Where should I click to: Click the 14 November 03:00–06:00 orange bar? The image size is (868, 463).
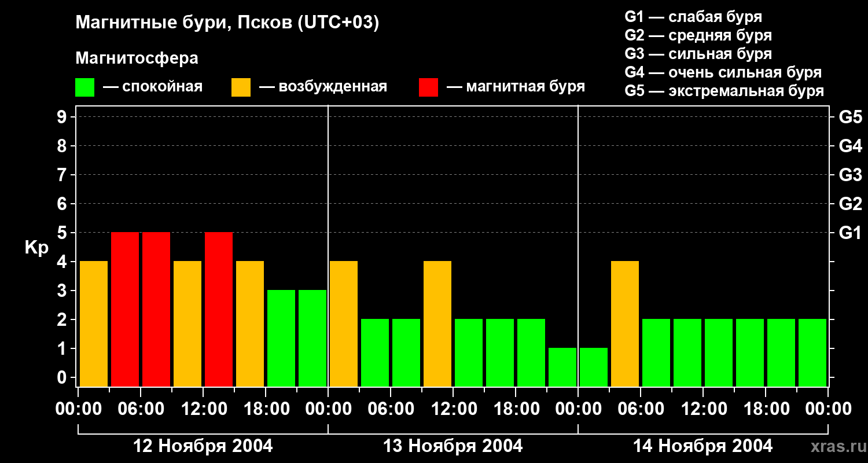tap(625, 324)
